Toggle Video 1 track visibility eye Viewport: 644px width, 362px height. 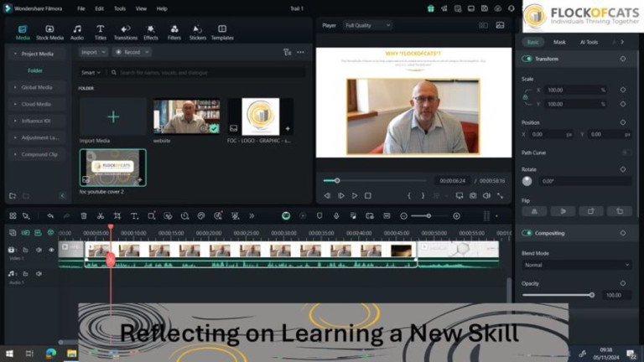[51, 250]
